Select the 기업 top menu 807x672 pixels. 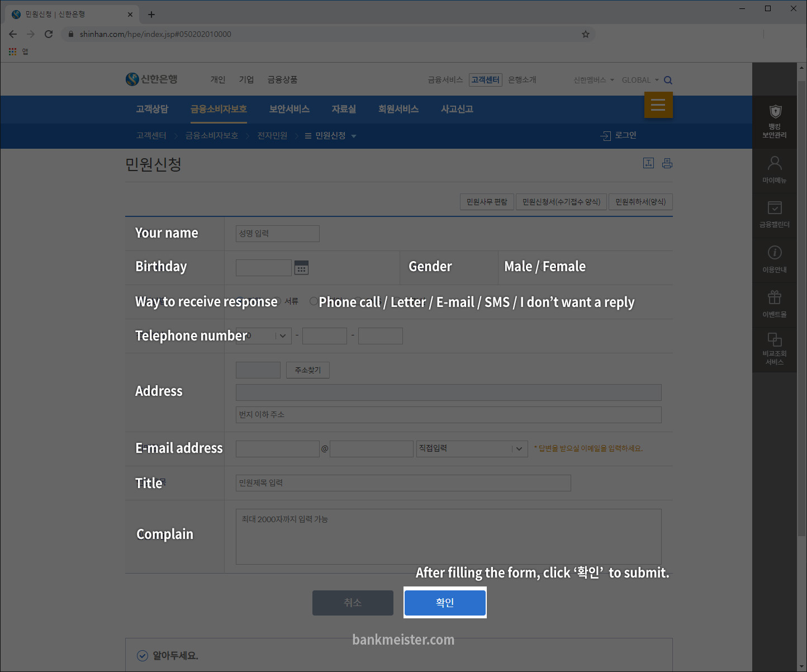coord(246,80)
